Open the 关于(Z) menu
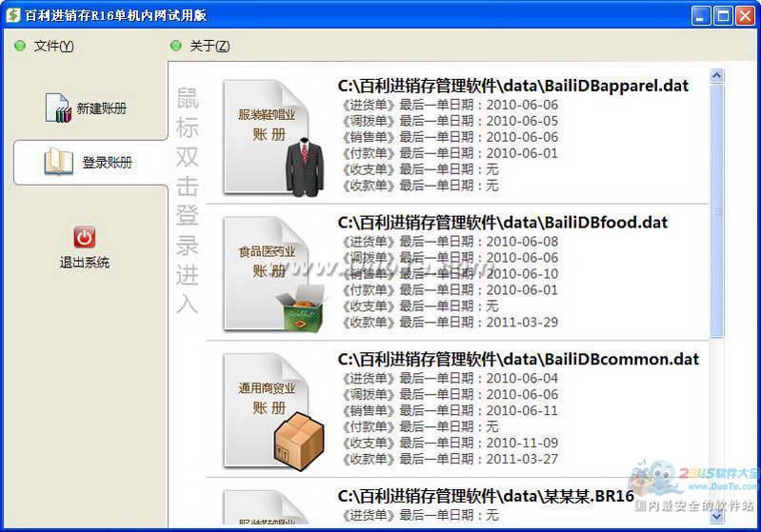 point(210,46)
